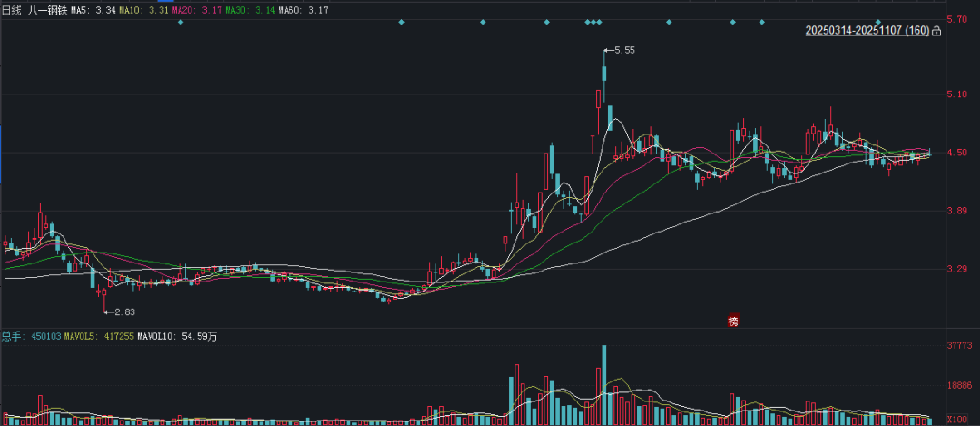Click the tallest volume bar at the peak
The image size is (980, 426).
[x=603, y=385]
